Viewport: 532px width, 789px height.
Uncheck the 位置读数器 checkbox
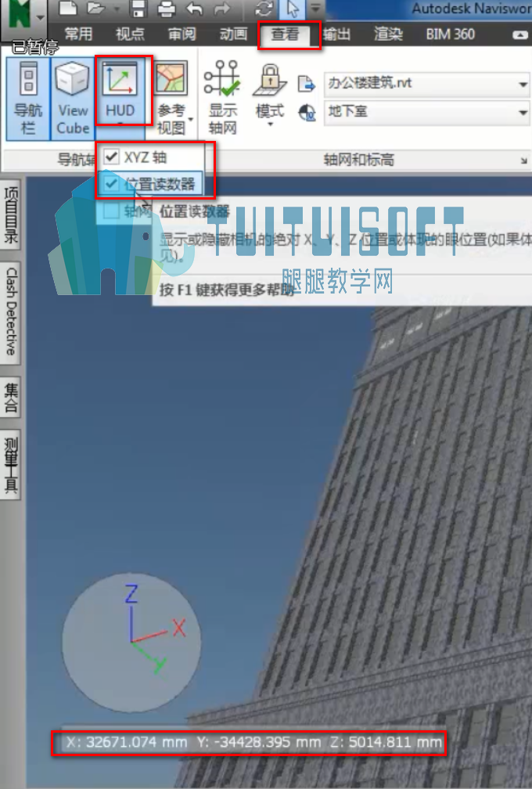click(111, 184)
